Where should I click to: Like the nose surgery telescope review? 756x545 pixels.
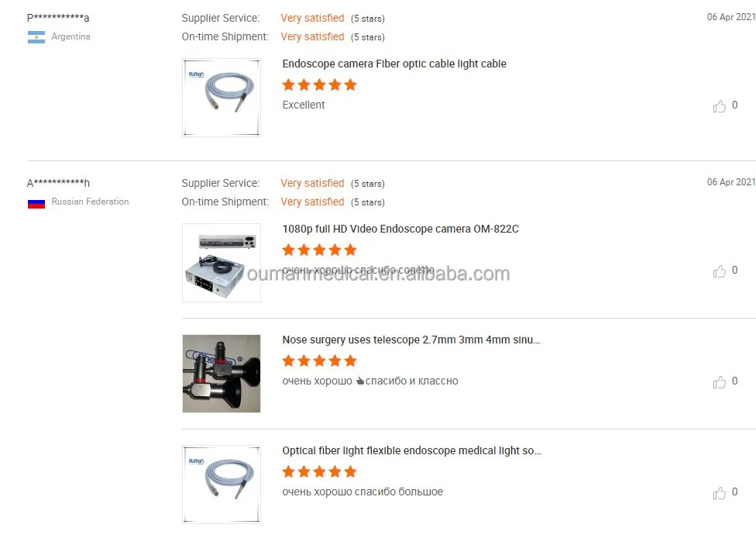(x=719, y=382)
